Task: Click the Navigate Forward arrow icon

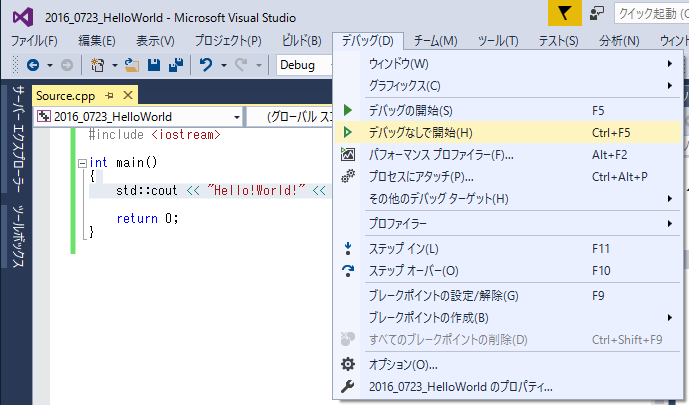Action: [x=67, y=65]
